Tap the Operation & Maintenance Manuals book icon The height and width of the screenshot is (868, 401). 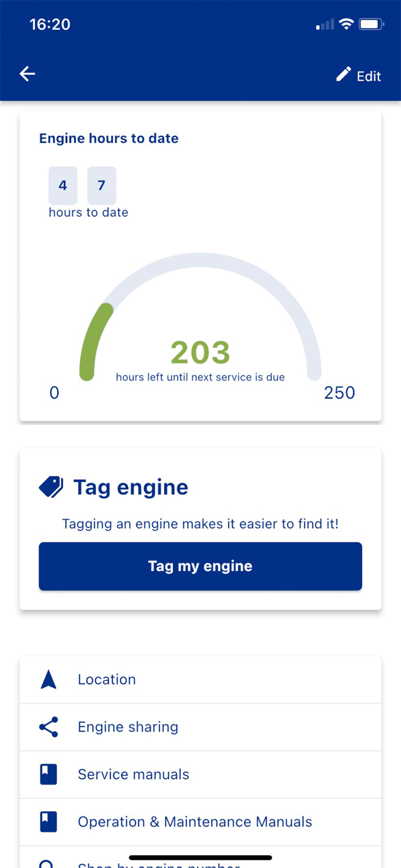49,822
